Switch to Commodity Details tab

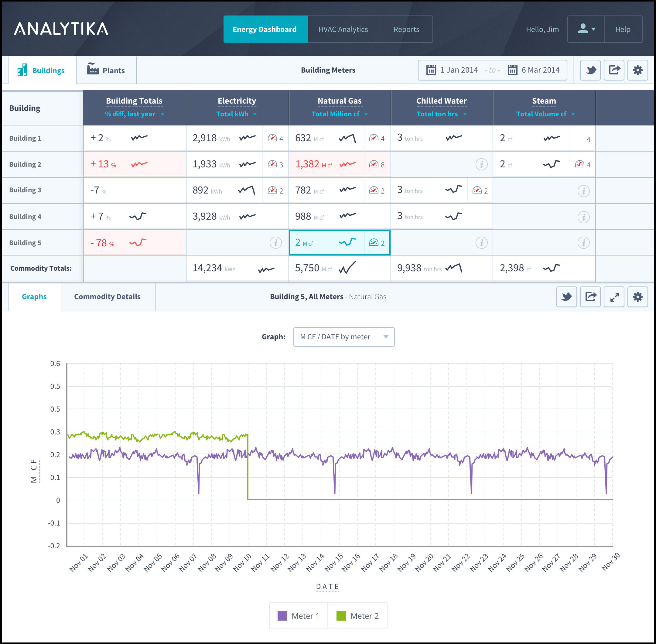(x=108, y=296)
